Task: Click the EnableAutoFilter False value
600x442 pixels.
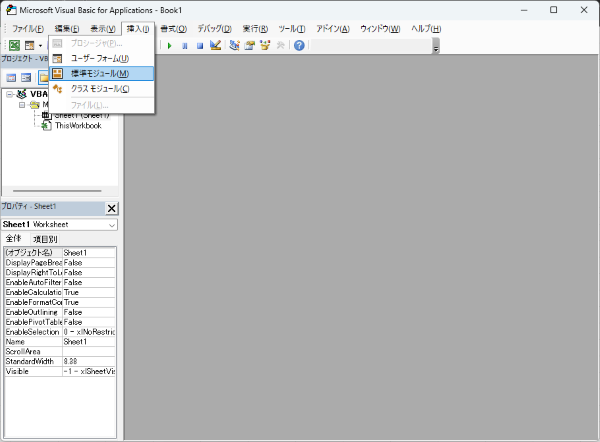Action: (89, 282)
